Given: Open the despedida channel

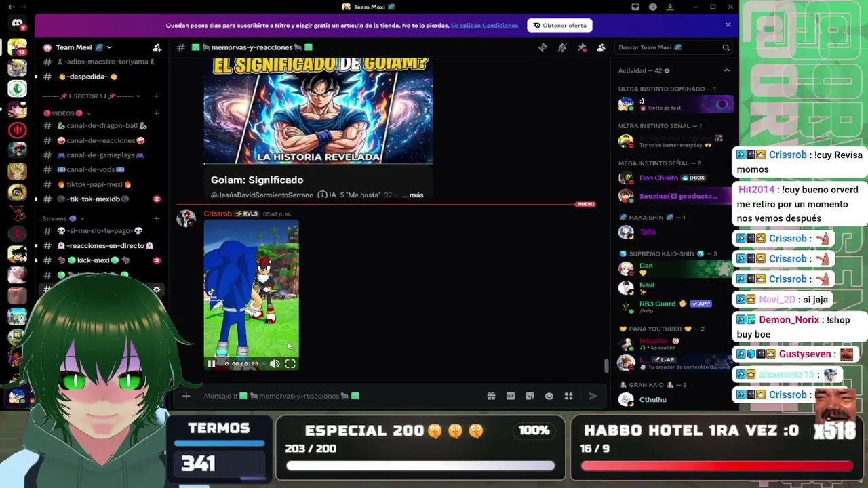Looking at the screenshot, I should pos(102,77).
